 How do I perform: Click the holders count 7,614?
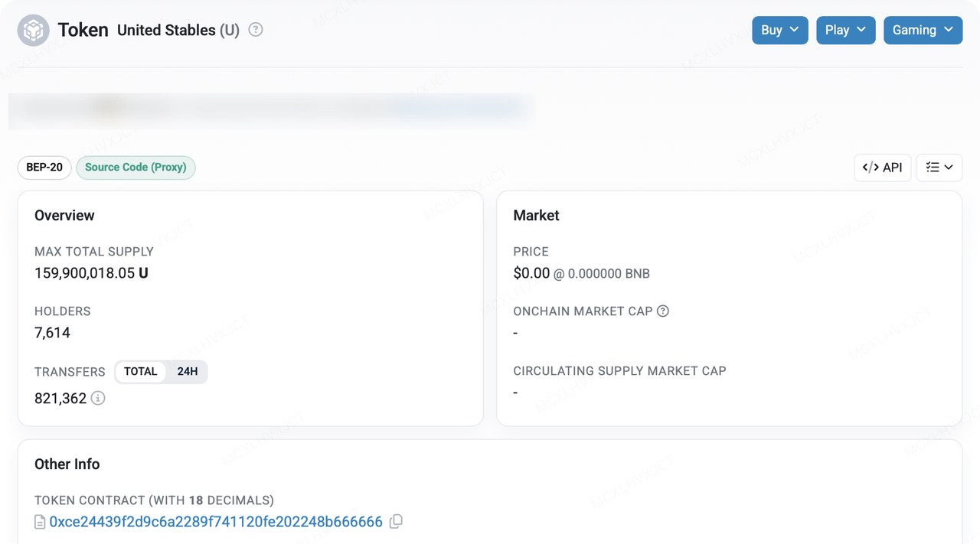(52, 333)
